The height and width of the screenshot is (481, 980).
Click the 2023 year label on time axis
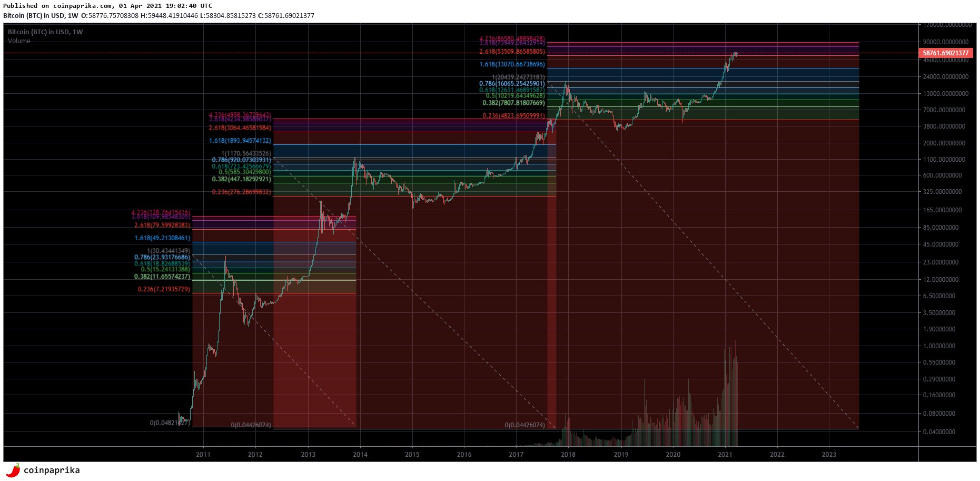click(x=829, y=455)
